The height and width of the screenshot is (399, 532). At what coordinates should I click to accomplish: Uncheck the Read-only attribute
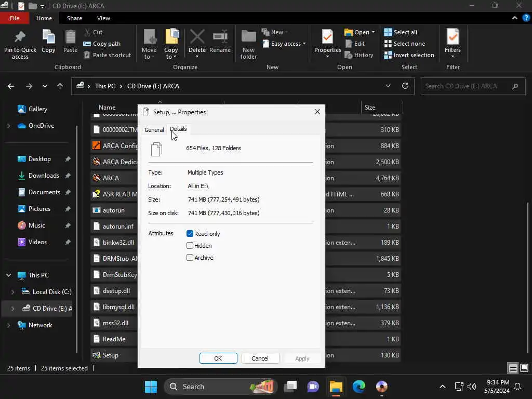(190, 233)
